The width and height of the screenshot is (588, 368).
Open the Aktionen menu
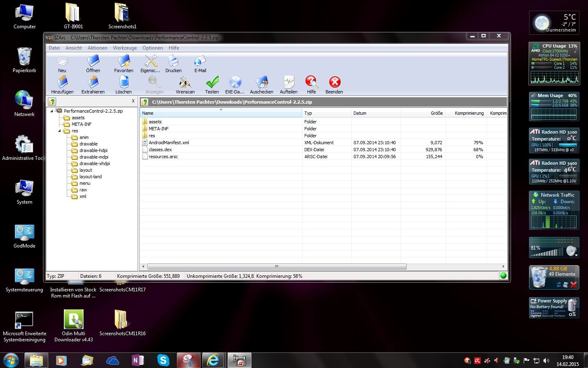click(97, 48)
